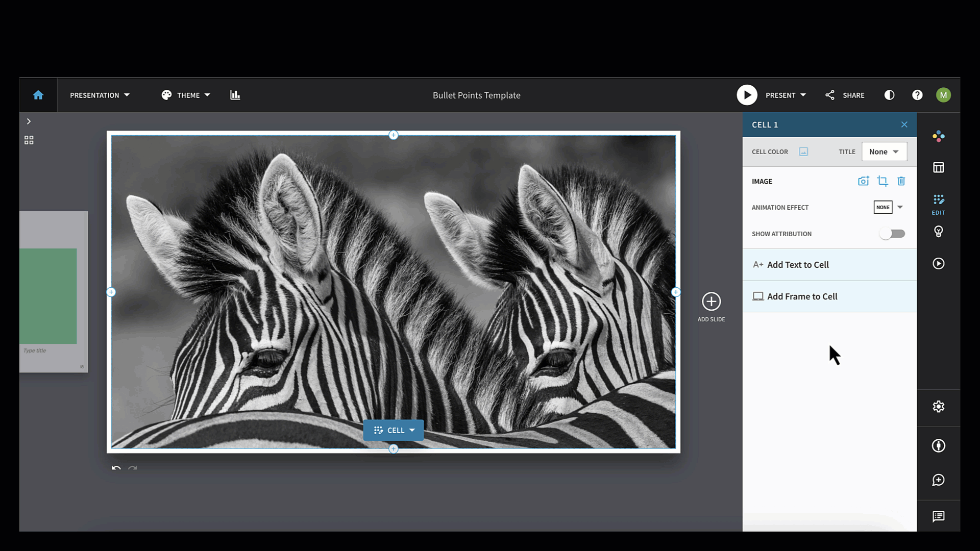
Task: Click the Bullet Points Template title
Action: point(476,95)
